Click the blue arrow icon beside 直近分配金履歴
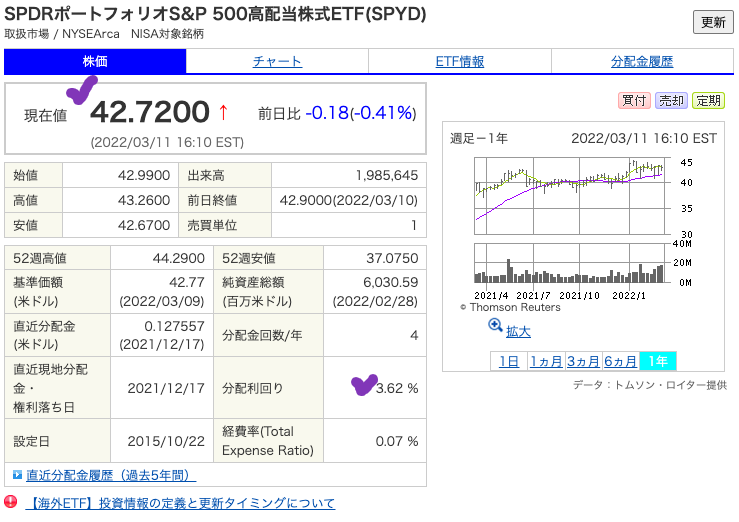The width and height of the screenshot is (739, 522). pyautogui.click(x=17, y=475)
